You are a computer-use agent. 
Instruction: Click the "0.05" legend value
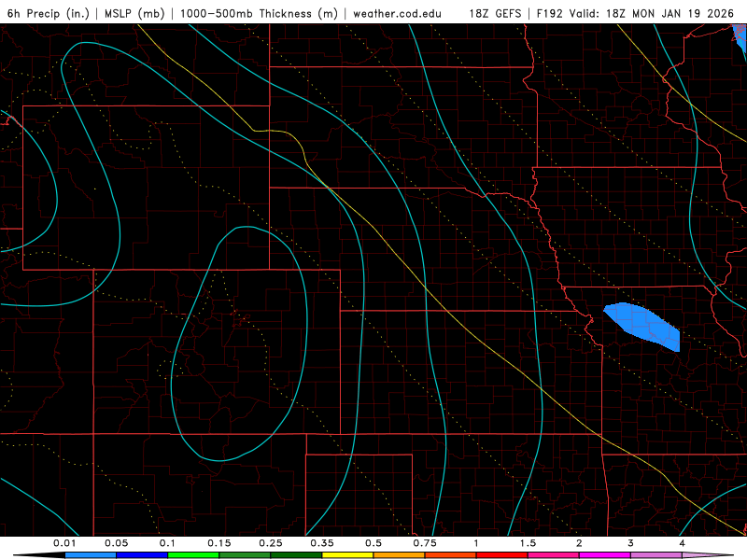click(x=116, y=543)
